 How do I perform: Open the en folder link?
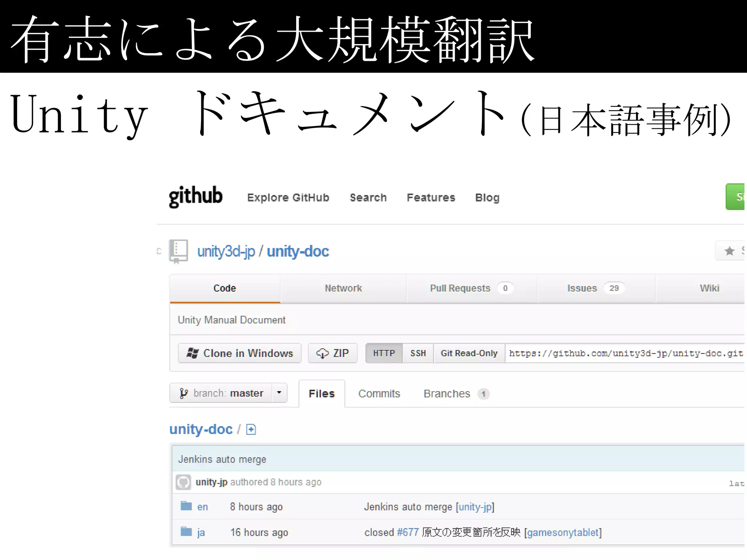click(x=202, y=507)
